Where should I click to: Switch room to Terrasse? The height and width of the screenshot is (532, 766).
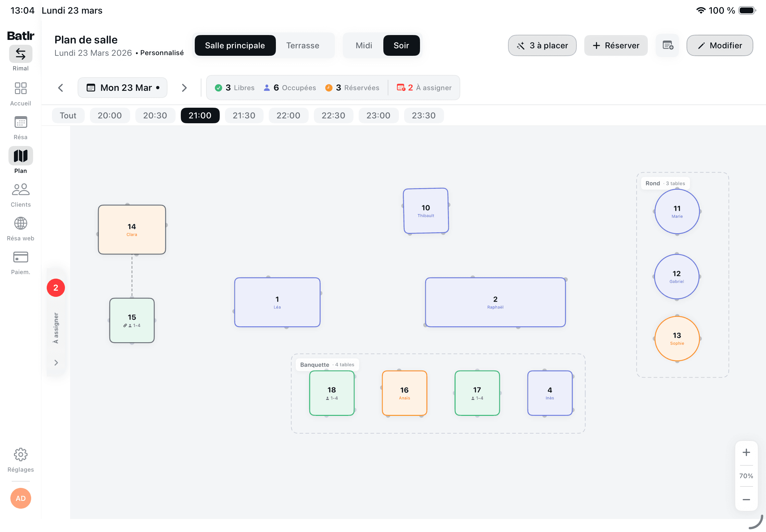point(303,45)
